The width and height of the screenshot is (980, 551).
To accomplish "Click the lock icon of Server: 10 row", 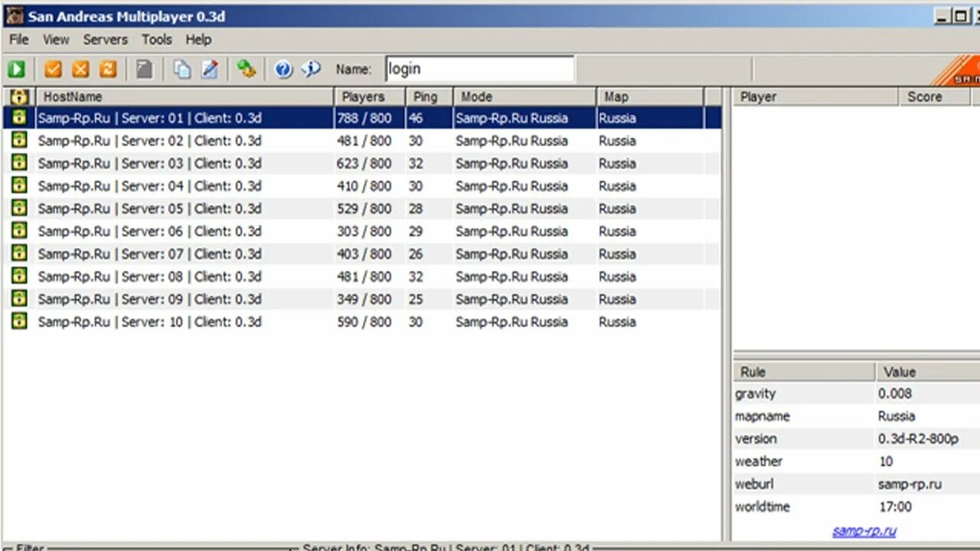I will (x=19, y=321).
